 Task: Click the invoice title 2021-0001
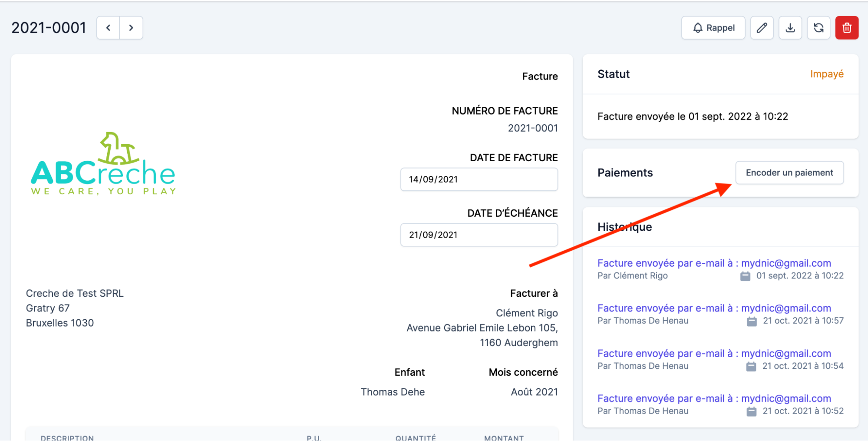coord(49,28)
